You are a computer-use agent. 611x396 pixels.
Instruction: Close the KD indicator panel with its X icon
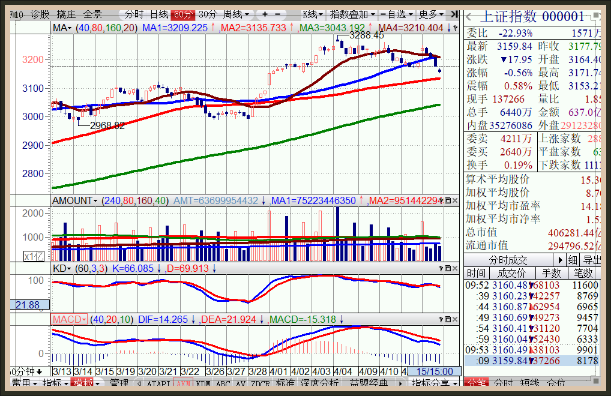coord(455,268)
